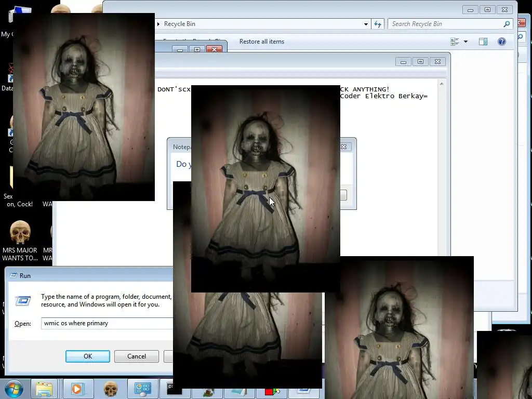The image size is (532, 399).
Task: Click the Open field containing wmic command
Action: [x=107, y=323]
